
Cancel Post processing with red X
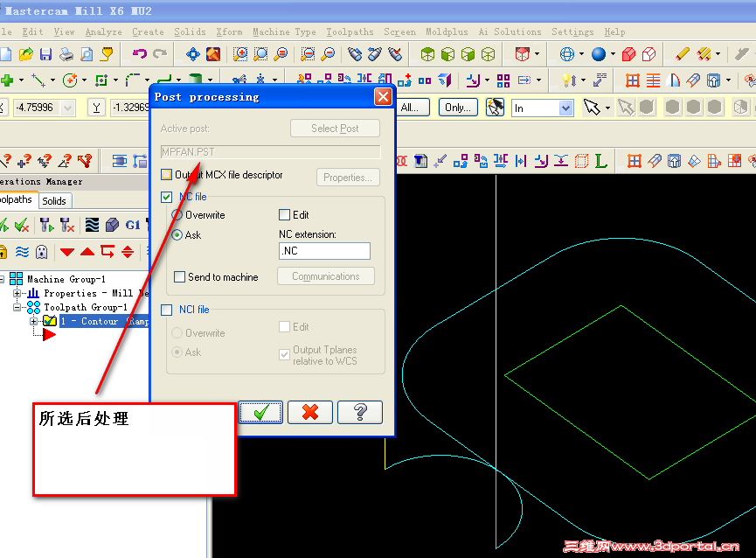click(x=310, y=412)
